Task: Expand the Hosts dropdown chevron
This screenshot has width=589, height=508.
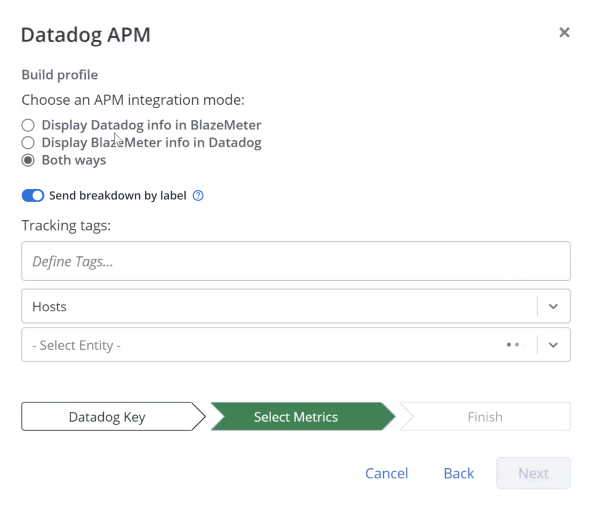Action: [x=553, y=307]
